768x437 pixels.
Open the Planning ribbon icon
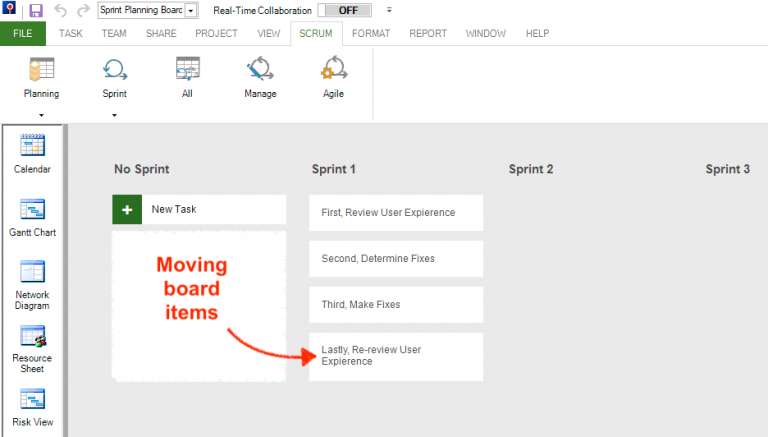pyautogui.click(x=41, y=70)
